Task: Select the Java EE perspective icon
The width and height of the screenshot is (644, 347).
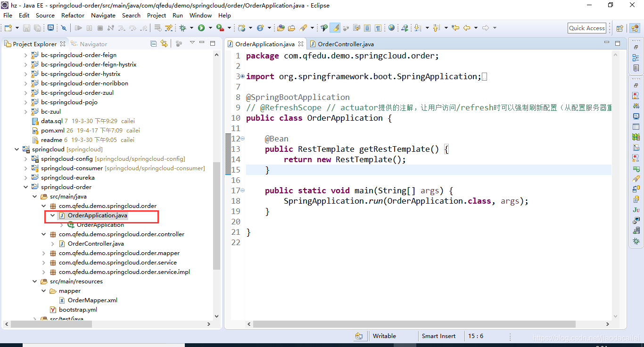Action: coord(635,28)
